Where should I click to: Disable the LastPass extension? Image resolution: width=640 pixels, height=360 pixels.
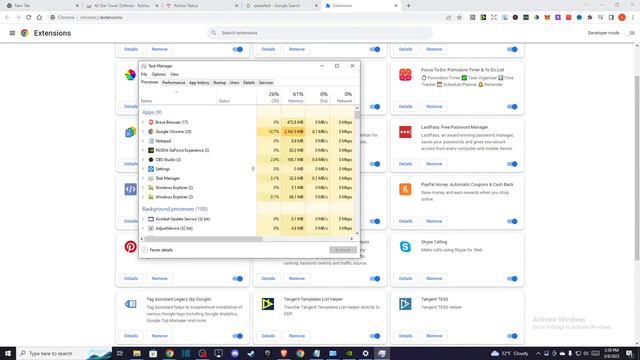(x=512, y=164)
